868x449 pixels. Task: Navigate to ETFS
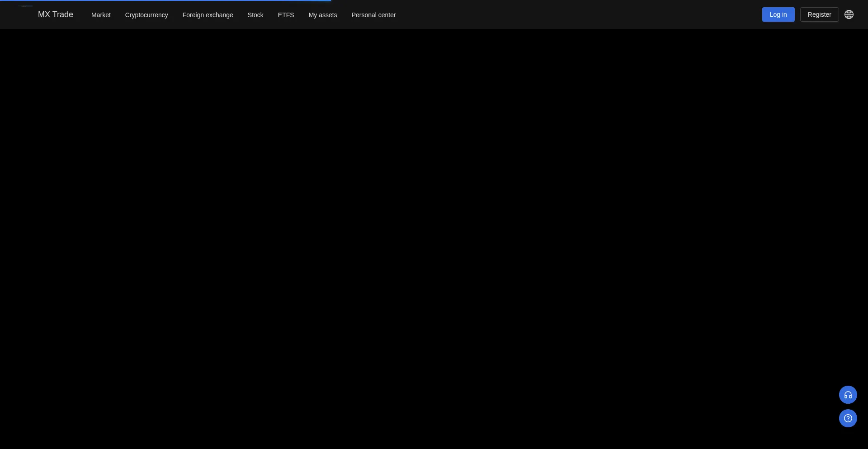(x=286, y=15)
